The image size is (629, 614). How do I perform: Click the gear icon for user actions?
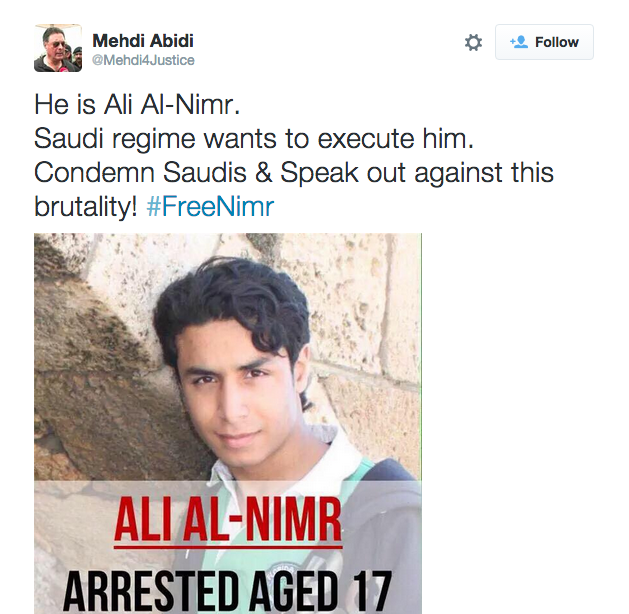[x=473, y=42]
